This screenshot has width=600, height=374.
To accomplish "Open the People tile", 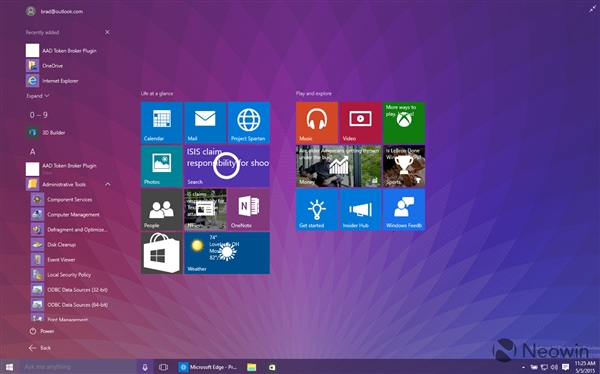I will pyautogui.click(x=161, y=209).
